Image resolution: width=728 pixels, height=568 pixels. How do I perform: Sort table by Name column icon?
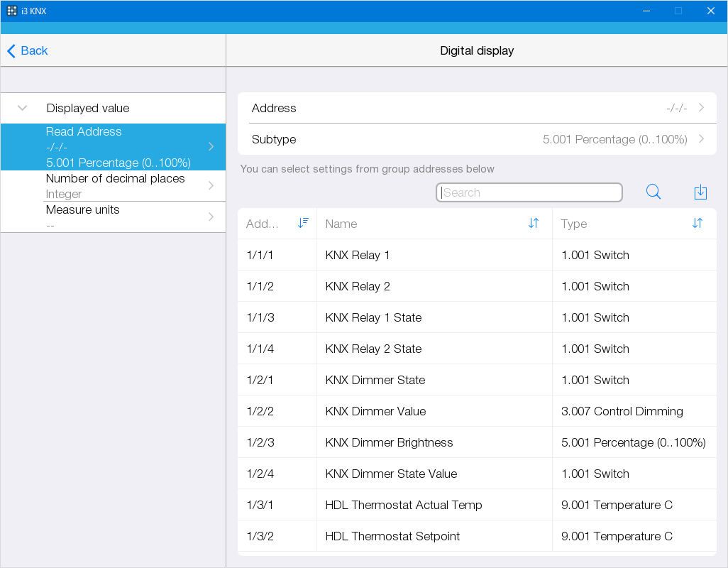(x=534, y=223)
